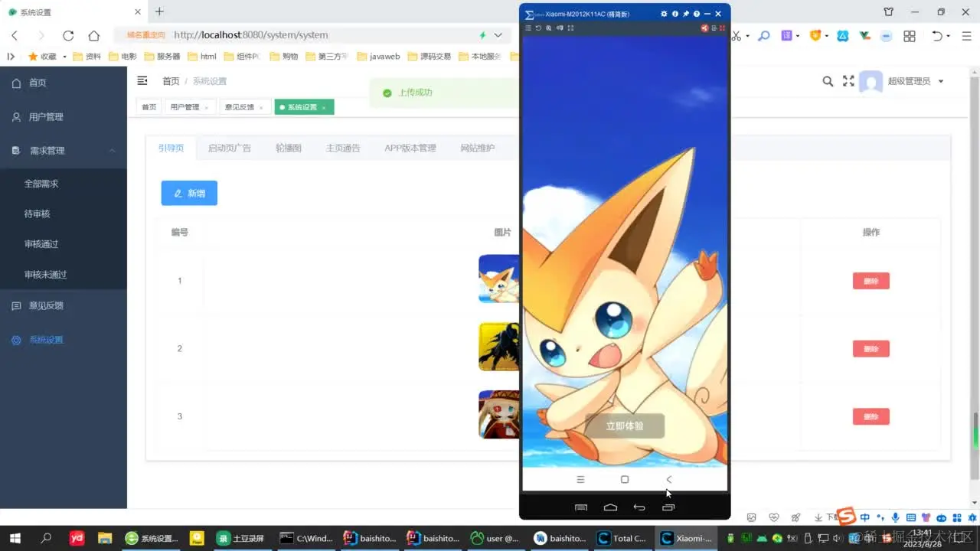Open 超级管理员 user dropdown

(x=916, y=81)
